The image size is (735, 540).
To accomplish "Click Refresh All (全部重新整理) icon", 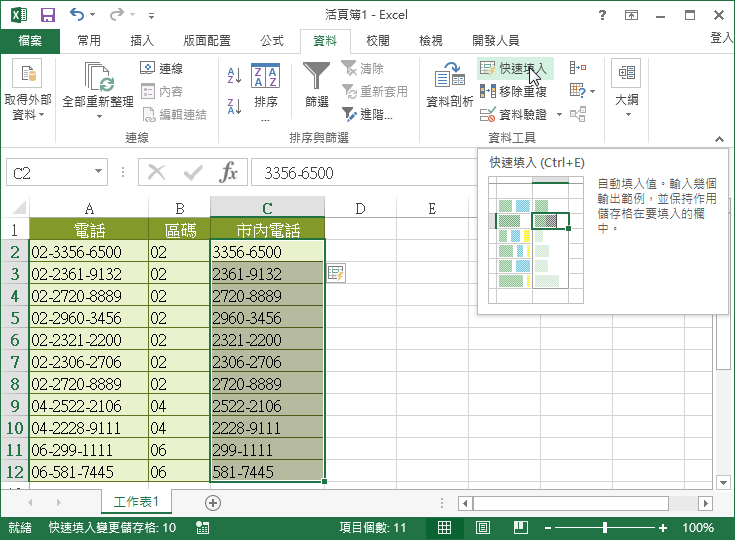I will pyautogui.click(x=98, y=76).
